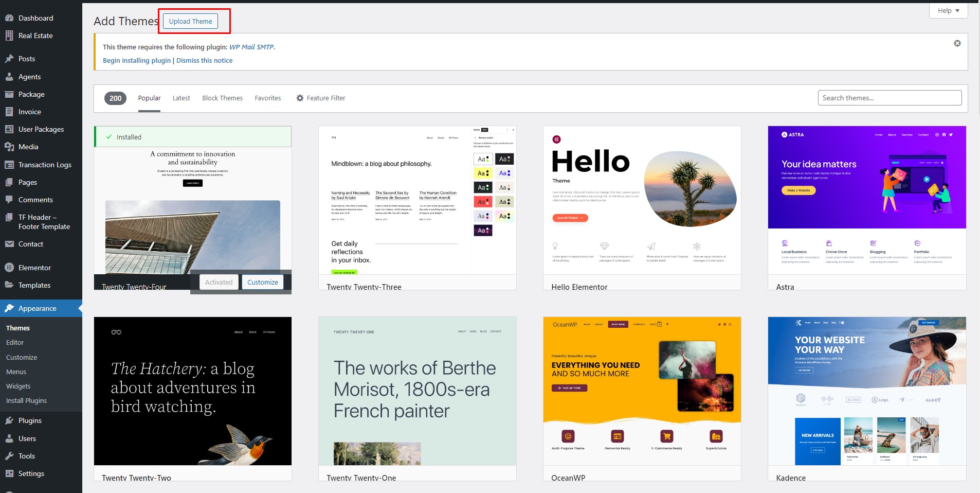Click Dismiss this notice link
The image size is (980, 493).
point(205,60)
